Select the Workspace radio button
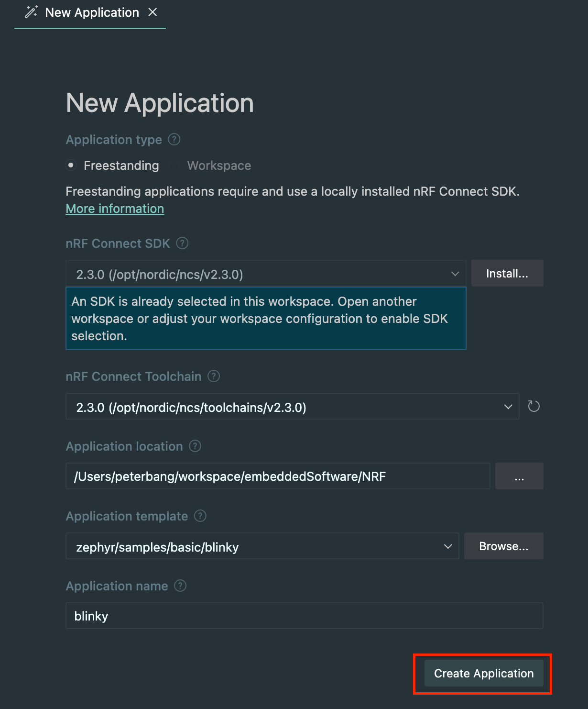This screenshot has height=709, width=588. pos(174,165)
